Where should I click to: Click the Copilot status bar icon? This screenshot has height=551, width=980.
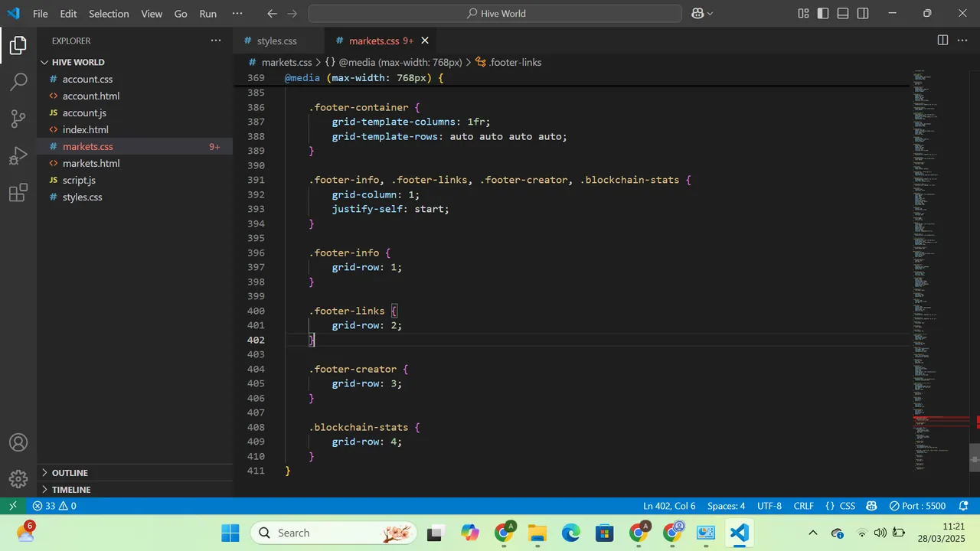[871, 506]
